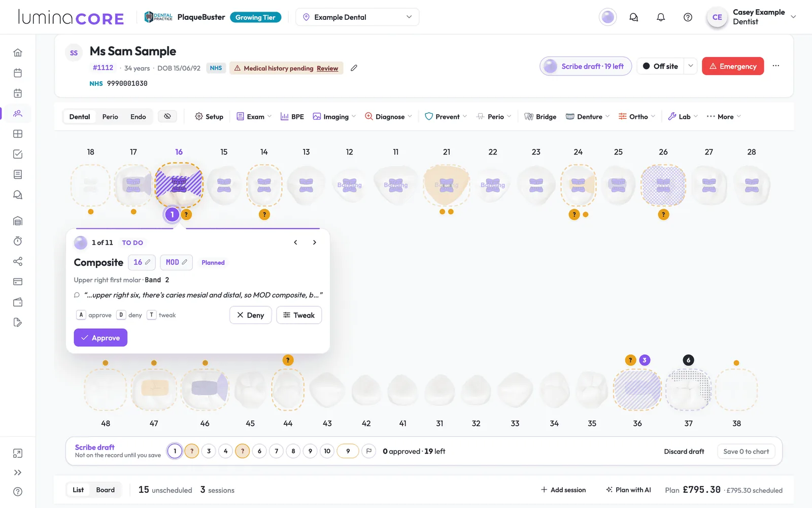The width and height of the screenshot is (812, 508).
Task: Click Plan with AI
Action: point(628,490)
